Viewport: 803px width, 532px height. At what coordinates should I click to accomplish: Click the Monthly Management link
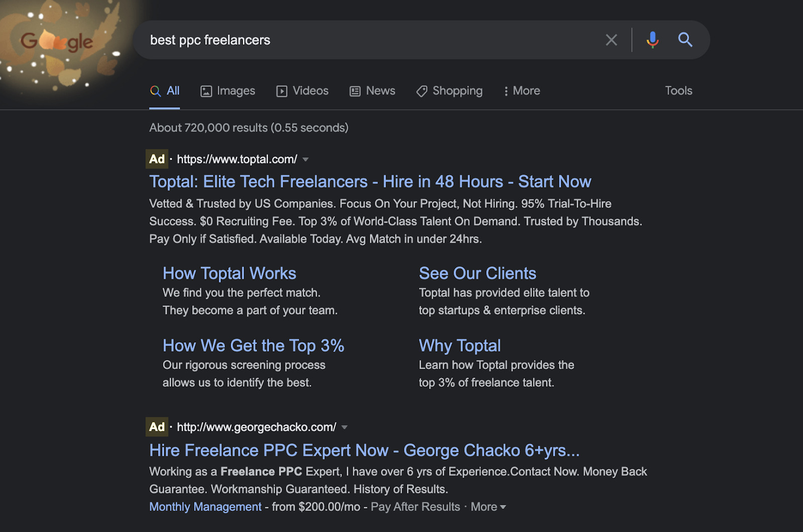(x=205, y=507)
